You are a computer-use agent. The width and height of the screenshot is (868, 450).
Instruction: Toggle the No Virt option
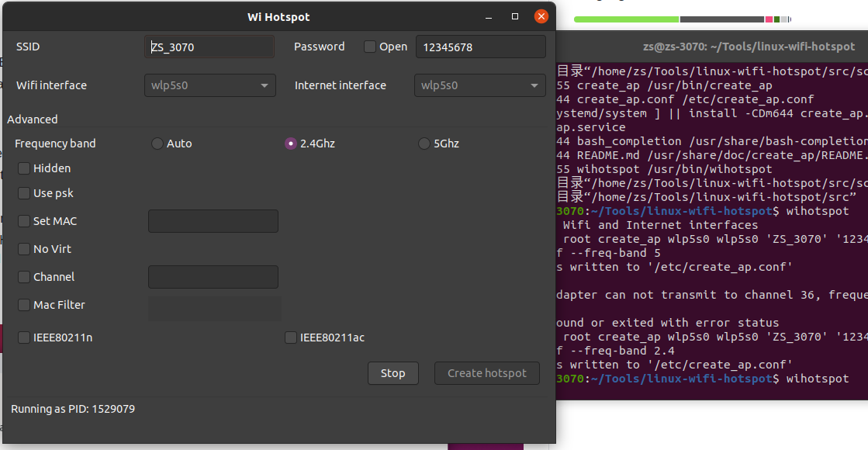coord(24,249)
